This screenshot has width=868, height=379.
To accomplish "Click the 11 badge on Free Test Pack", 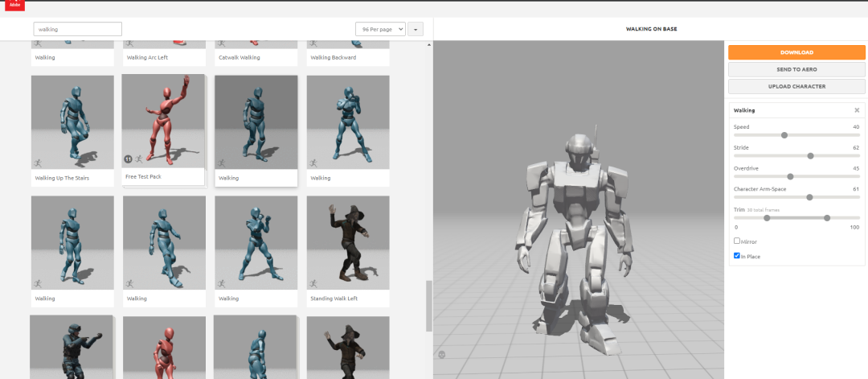I will 128,159.
